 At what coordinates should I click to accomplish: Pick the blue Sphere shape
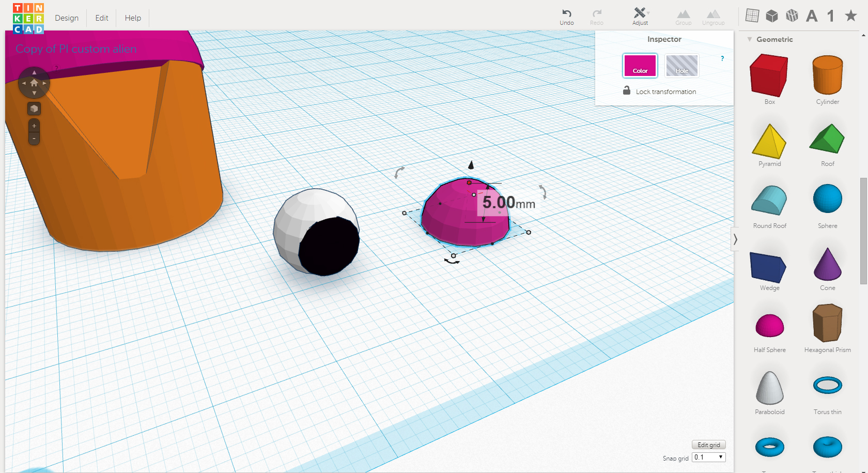tap(827, 199)
